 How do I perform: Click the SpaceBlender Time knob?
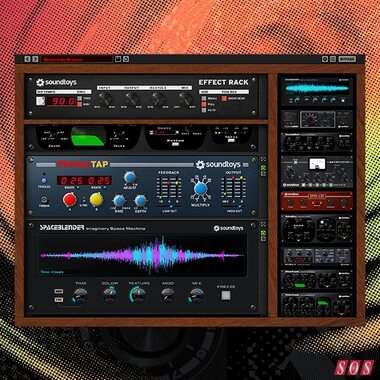coord(80,295)
